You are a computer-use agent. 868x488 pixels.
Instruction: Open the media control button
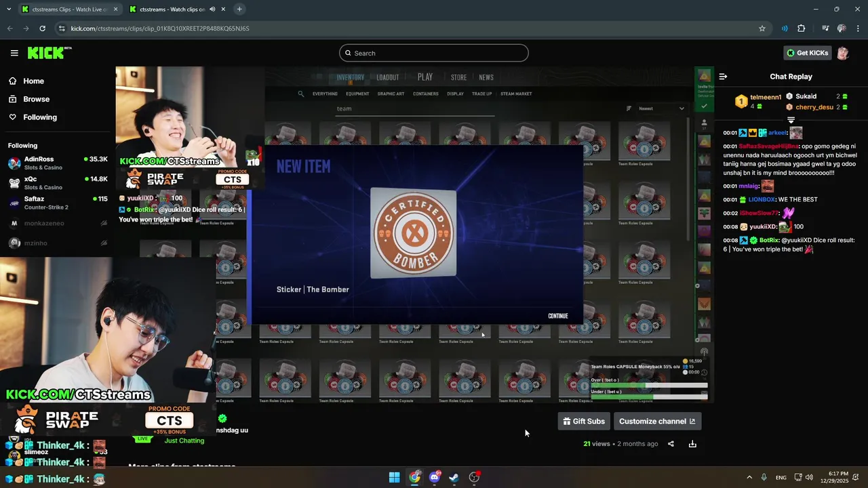[x=825, y=28]
